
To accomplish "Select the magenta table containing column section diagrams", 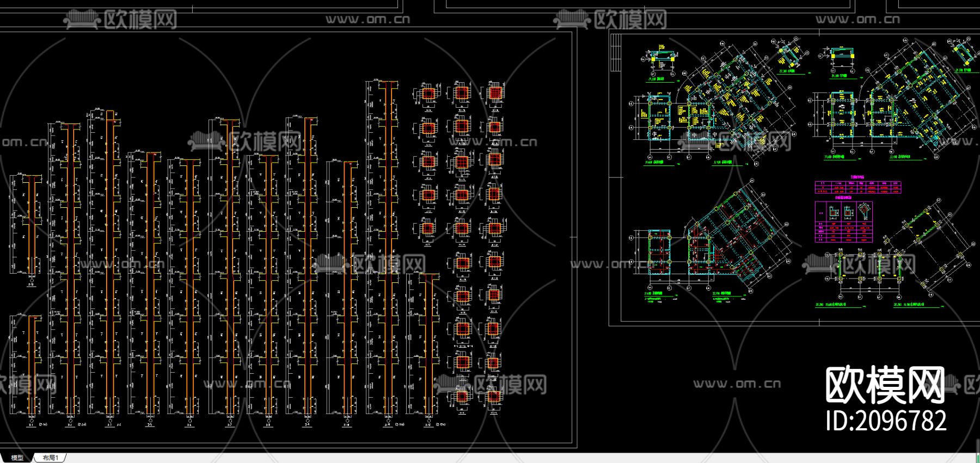I will pos(843,221).
